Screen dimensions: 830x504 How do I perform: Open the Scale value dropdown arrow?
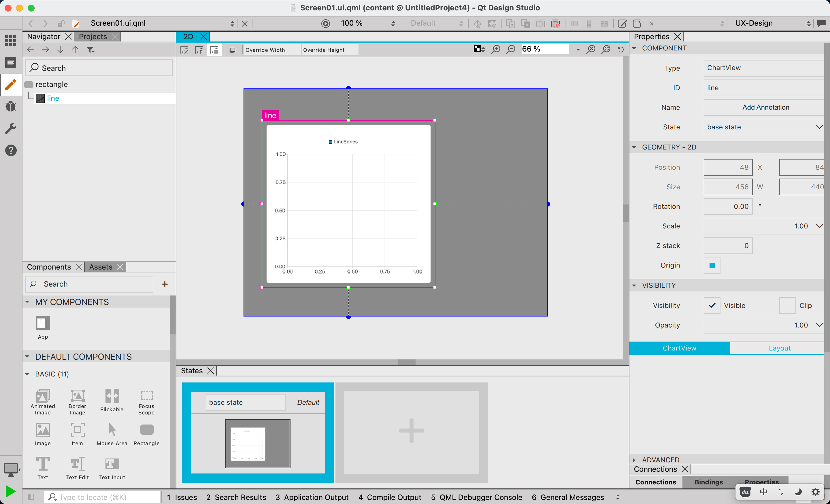(819, 226)
